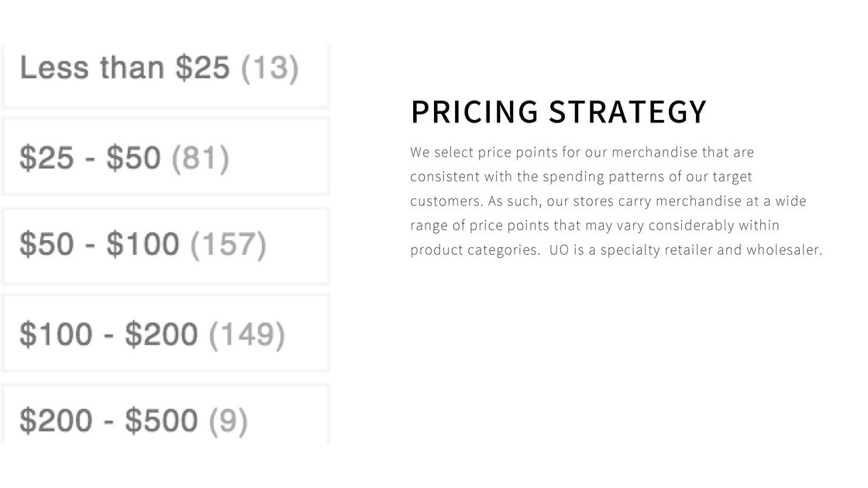Click the (157) item count
This screenshot has width=868, height=488.
[x=228, y=245]
